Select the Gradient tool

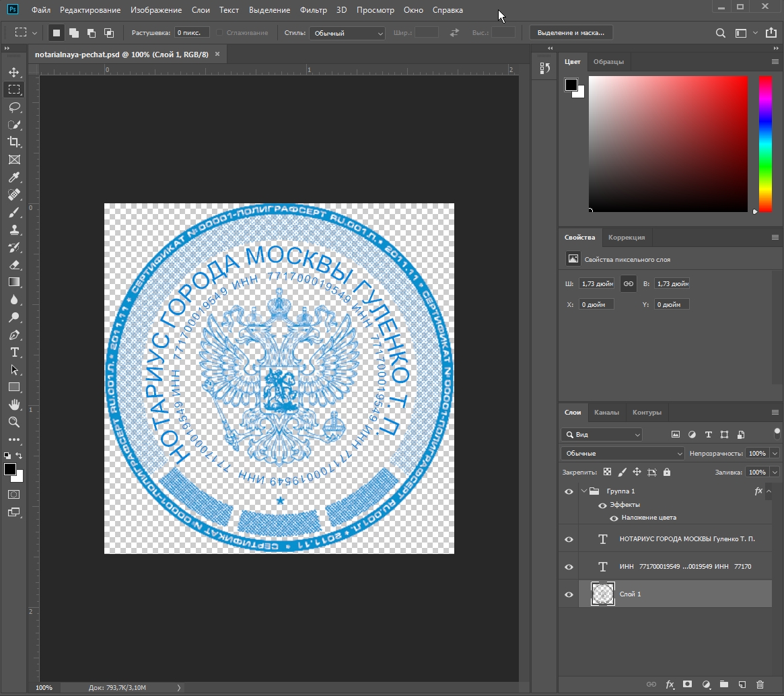pos(14,282)
